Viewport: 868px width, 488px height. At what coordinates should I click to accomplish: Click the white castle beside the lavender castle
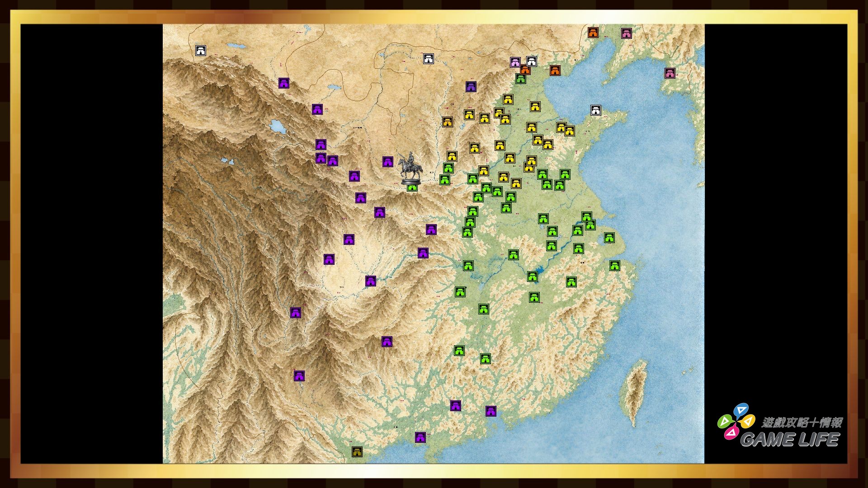click(532, 61)
